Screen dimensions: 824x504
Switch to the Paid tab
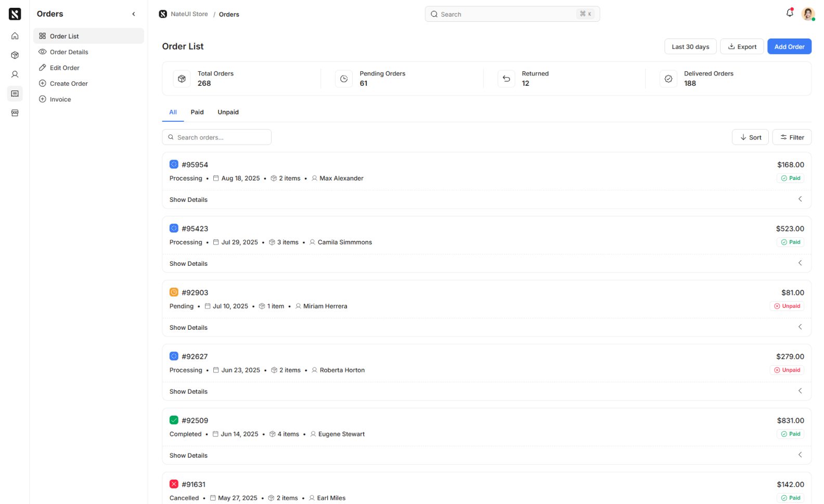[x=197, y=112]
